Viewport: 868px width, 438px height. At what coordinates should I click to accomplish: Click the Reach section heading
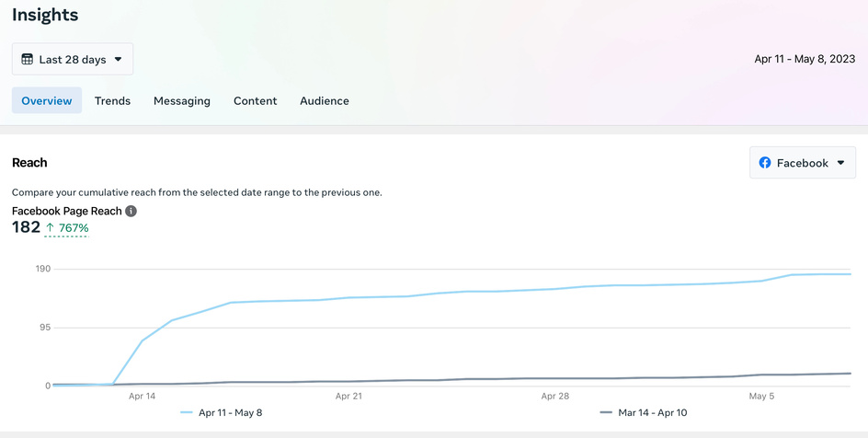tap(29, 163)
